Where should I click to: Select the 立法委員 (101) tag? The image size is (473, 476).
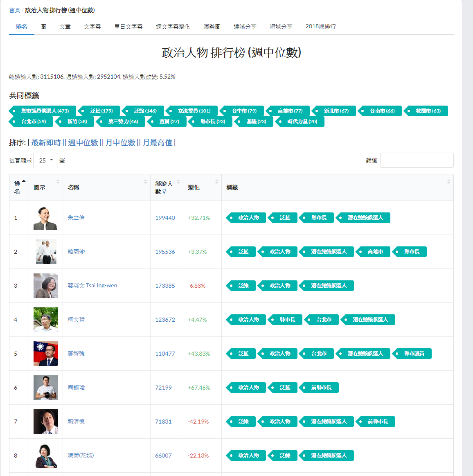coord(192,111)
